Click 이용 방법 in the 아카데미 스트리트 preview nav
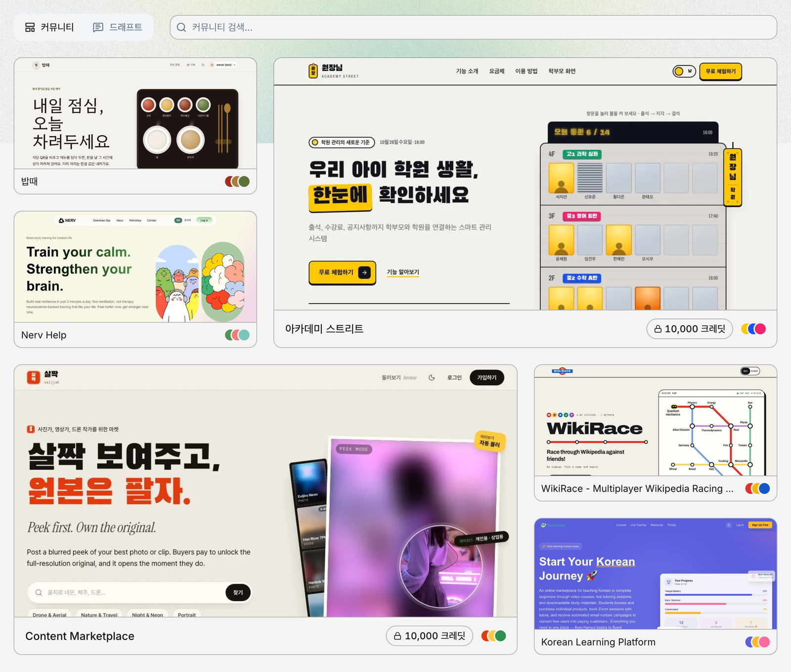The width and height of the screenshot is (791, 672). (x=527, y=71)
